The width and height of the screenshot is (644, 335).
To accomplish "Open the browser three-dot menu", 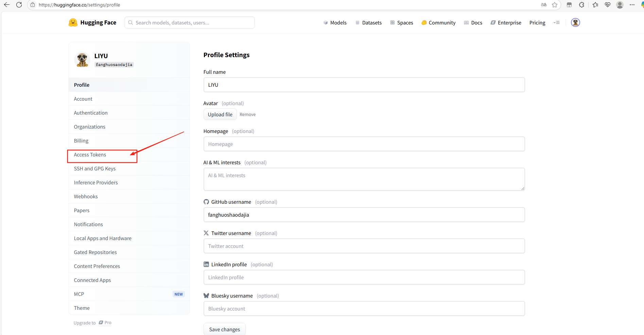I will point(632,5).
